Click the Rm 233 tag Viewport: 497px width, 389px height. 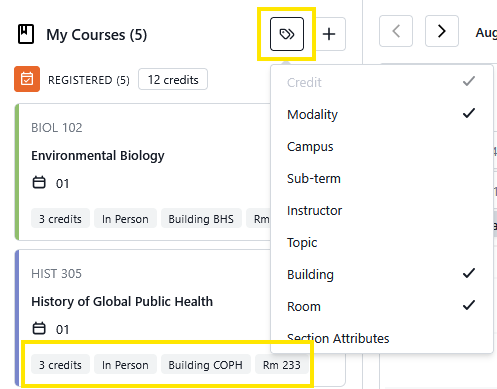click(282, 365)
